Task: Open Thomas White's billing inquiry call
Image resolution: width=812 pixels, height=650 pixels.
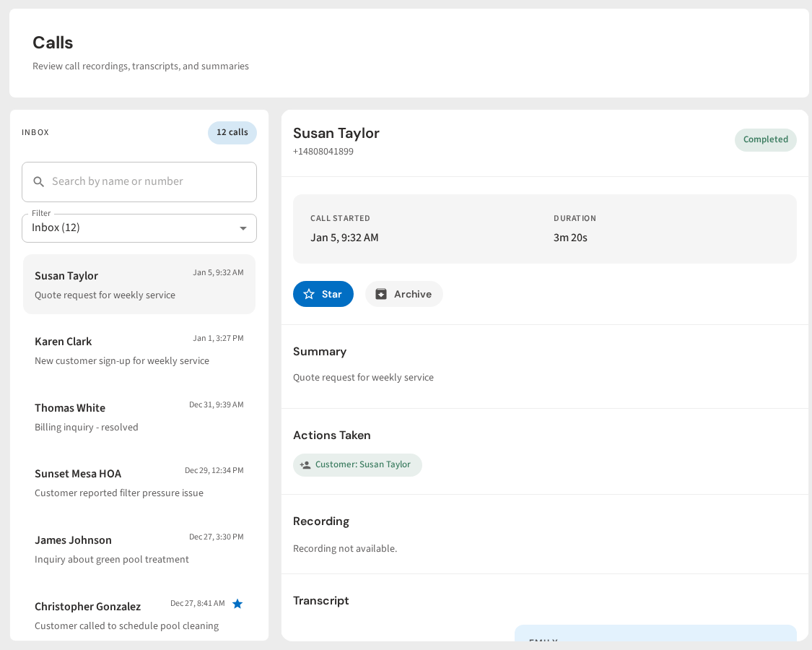Action: (139, 417)
